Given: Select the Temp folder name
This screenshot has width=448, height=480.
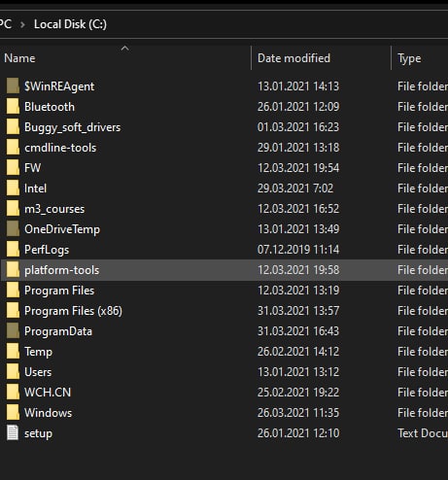Looking at the screenshot, I should pyautogui.click(x=38, y=352).
